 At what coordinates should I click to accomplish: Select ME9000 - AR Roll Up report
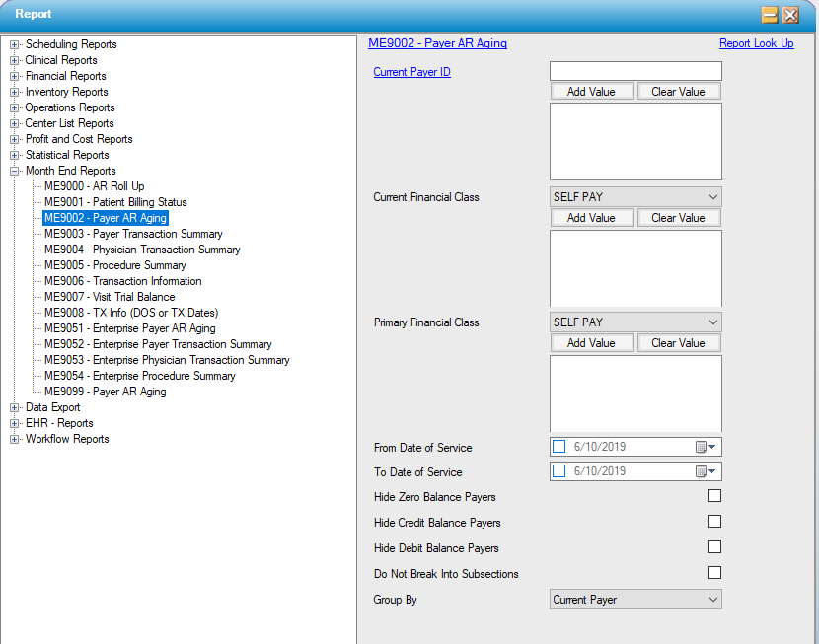point(94,186)
